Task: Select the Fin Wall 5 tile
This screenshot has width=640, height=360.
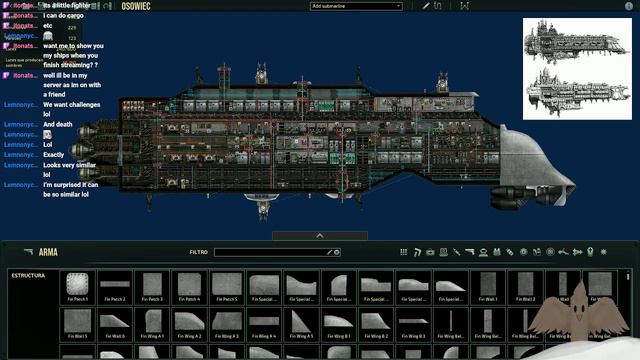Action: pos(78,324)
